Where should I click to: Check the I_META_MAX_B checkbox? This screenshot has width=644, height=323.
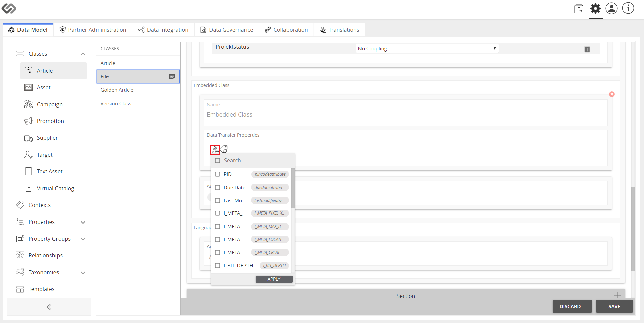pos(218,227)
